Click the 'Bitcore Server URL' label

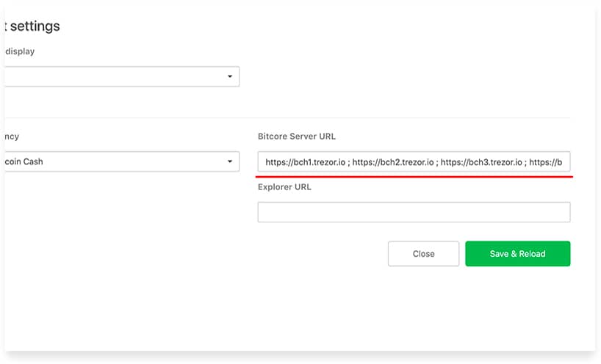(297, 136)
